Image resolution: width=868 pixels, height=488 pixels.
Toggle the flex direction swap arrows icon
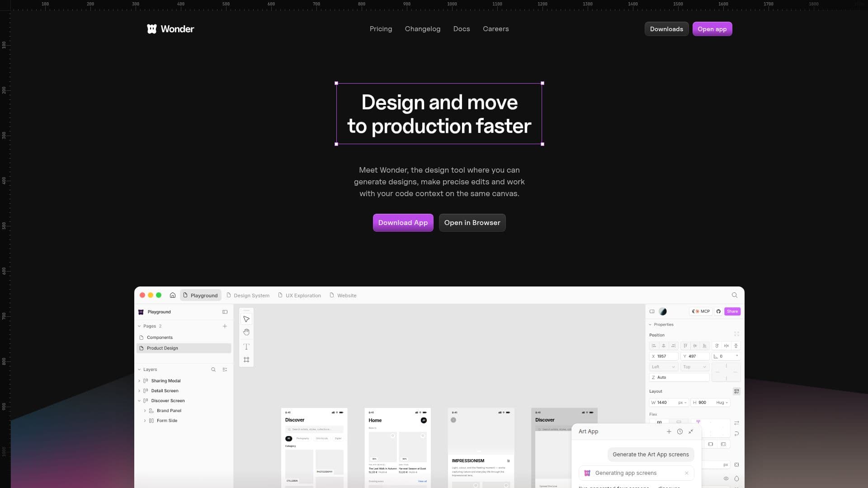click(736, 423)
